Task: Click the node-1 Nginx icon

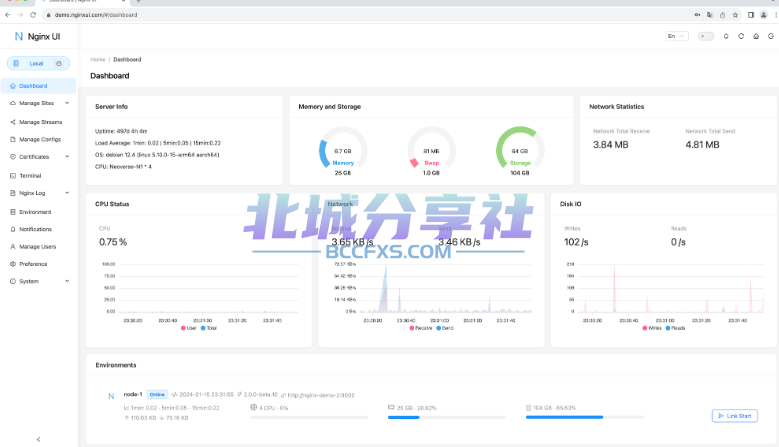Action: pos(111,396)
